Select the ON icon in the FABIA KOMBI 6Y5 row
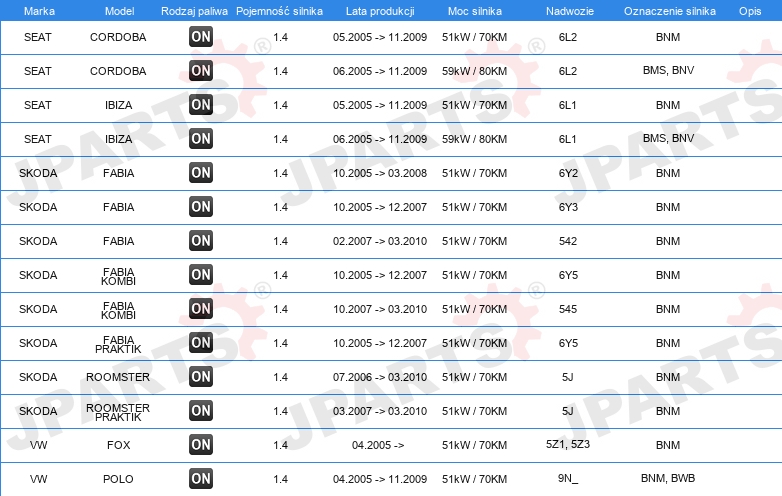The width and height of the screenshot is (782, 496). [201, 275]
